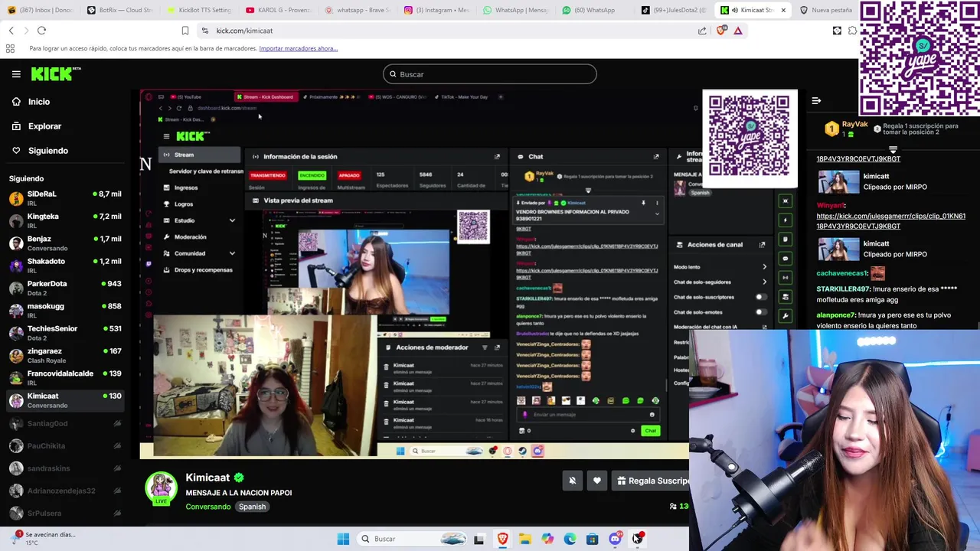
Task: Open TechiesSenior channel in the sidebar
Action: [x=65, y=333]
